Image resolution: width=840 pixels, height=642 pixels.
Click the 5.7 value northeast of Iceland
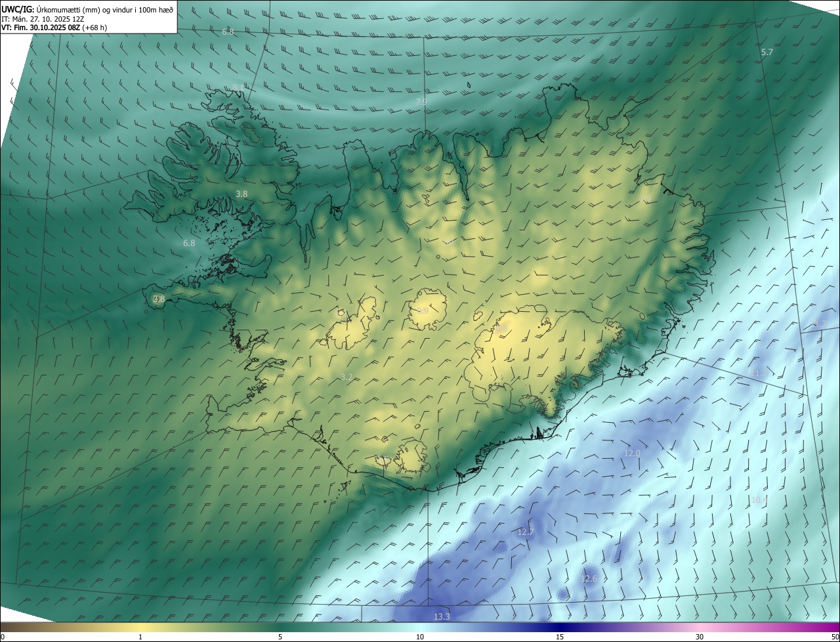pyautogui.click(x=766, y=52)
